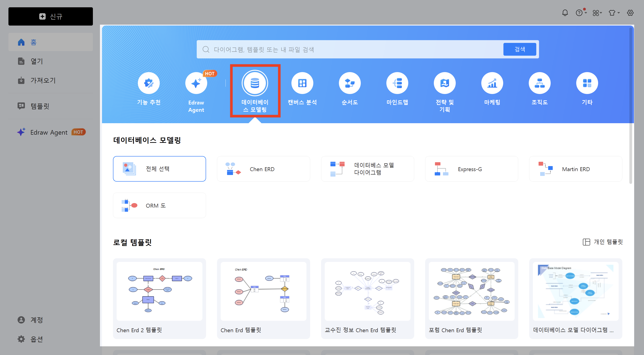
Task: Open the t-shirt theme dropdown
Action: tap(613, 13)
